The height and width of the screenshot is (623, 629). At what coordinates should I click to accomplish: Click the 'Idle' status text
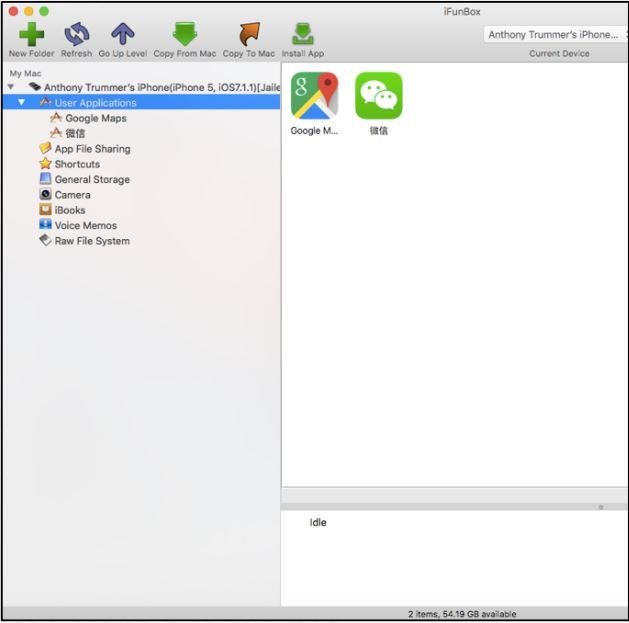[318, 522]
